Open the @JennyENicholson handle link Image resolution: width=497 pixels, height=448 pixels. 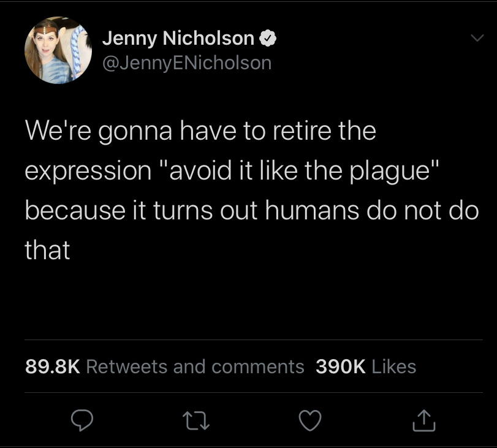click(186, 63)
